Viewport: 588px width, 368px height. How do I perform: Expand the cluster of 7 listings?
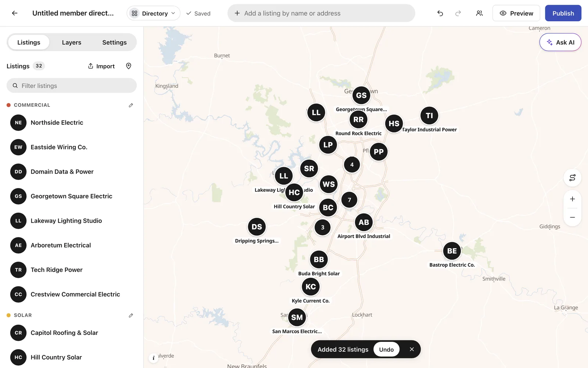349,200
